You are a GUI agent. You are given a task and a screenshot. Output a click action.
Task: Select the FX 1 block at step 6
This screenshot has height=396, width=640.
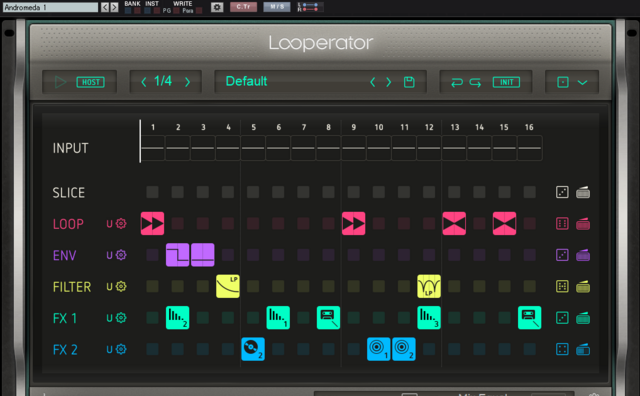[278, 318]
